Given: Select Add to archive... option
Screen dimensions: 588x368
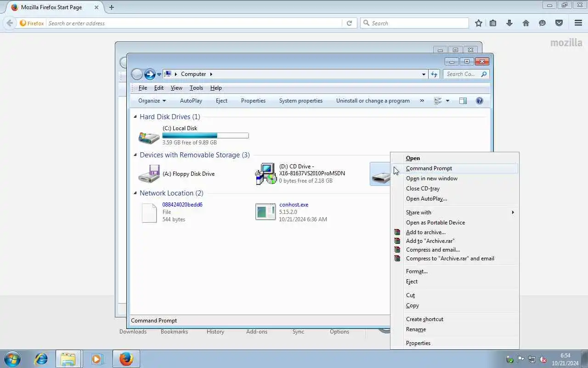Looking at the screenshot, I should click(x=455, y=232).
